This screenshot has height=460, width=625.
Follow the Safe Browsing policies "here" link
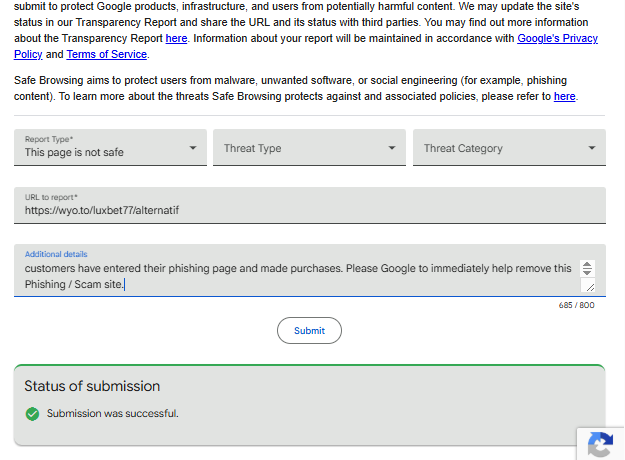pyautogui.click(x=565, y=96)
